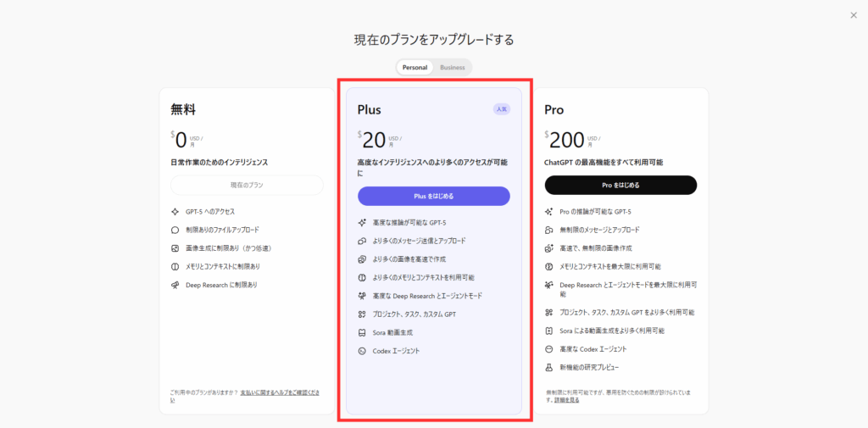Click the image icon beside 画像生成に制限あり

click(175, 248)
